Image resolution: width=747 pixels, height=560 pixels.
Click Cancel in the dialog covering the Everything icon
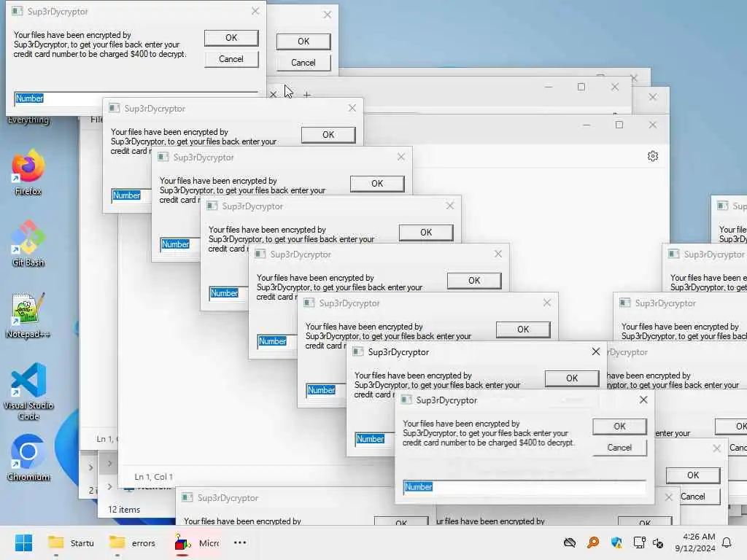click(231, 59)
